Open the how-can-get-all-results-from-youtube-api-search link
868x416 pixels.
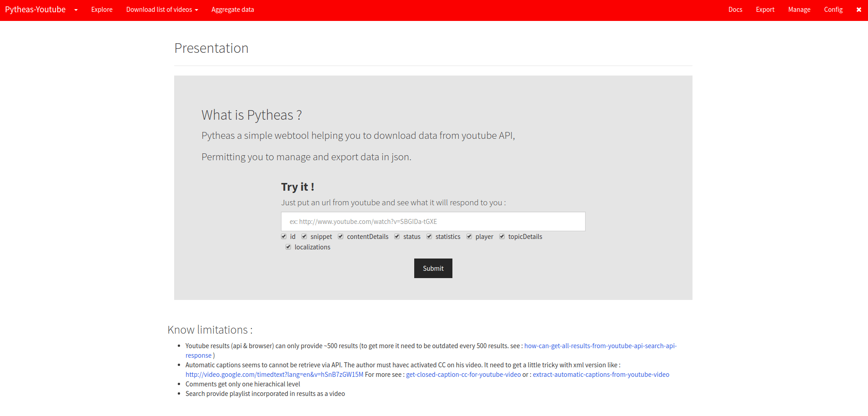coord(600,346)
